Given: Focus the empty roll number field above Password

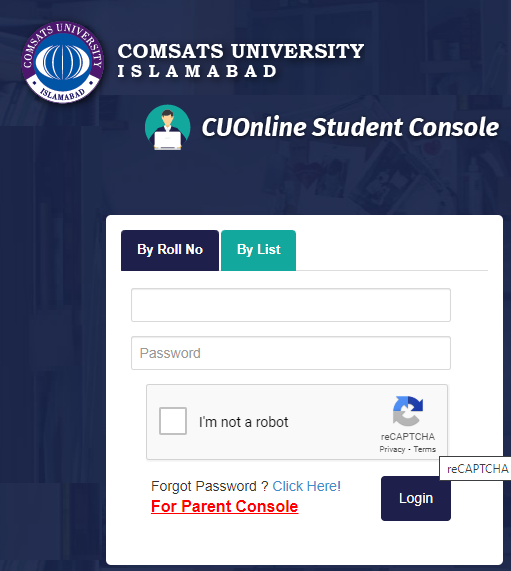Looking at the screenshot, I should click(x=291, y=305).
